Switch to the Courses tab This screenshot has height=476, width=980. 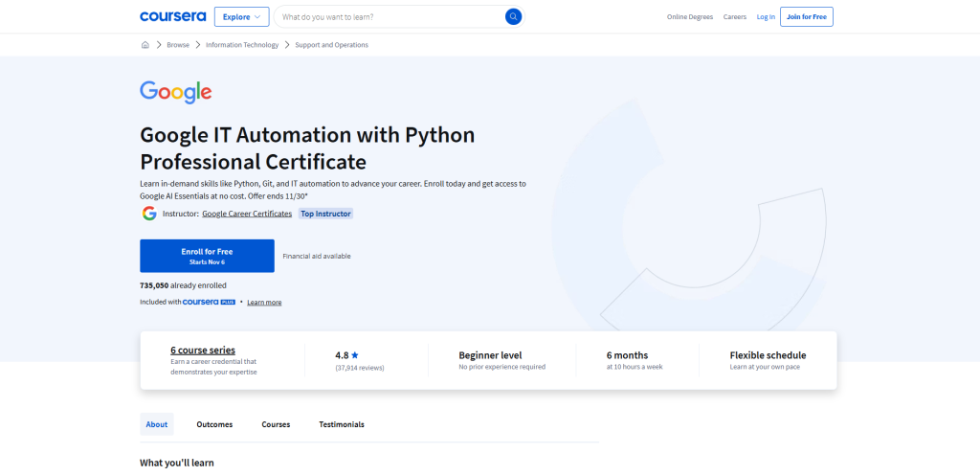(276, 424)
